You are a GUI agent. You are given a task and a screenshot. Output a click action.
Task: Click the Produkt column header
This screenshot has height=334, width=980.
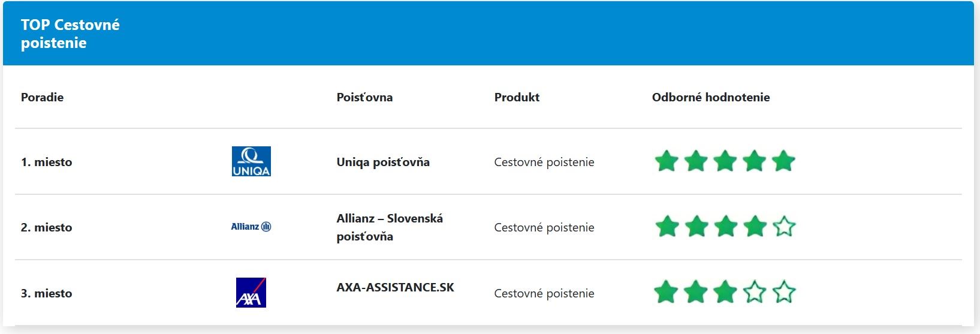[x=517, y=97]
